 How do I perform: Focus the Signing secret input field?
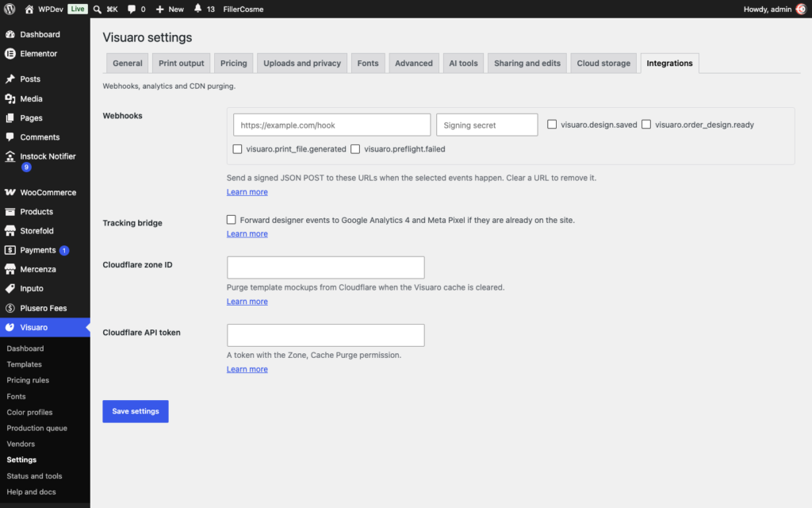[488, 125]
